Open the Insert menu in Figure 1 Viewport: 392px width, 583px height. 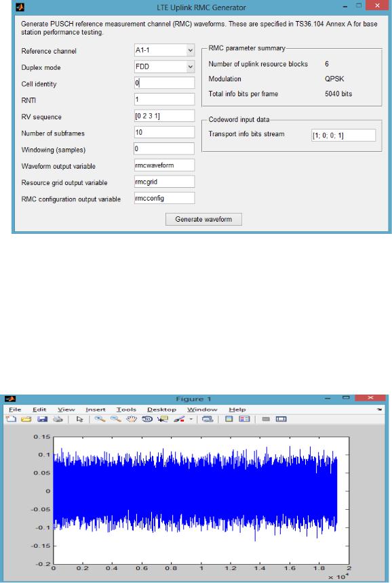(96, 409)
